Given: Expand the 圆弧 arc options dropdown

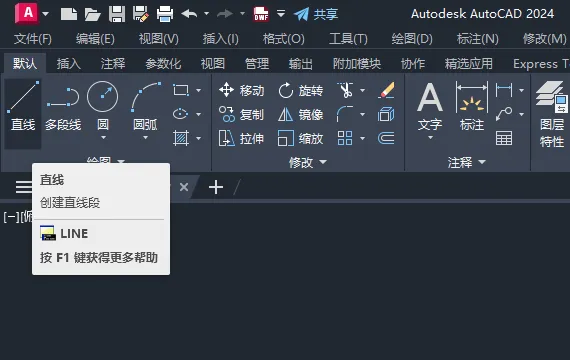Looking at the screenshot, I should [145, 137].
